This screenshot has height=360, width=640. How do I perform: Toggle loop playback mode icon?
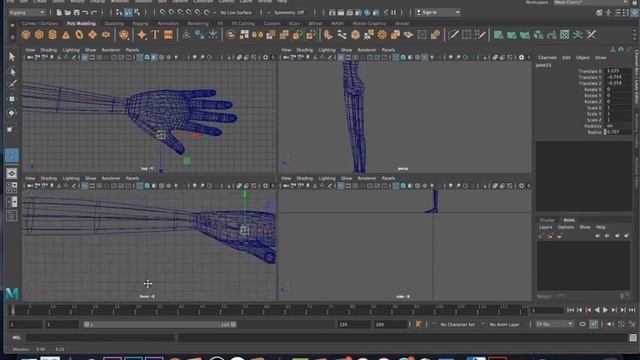(x=582, y=324)
